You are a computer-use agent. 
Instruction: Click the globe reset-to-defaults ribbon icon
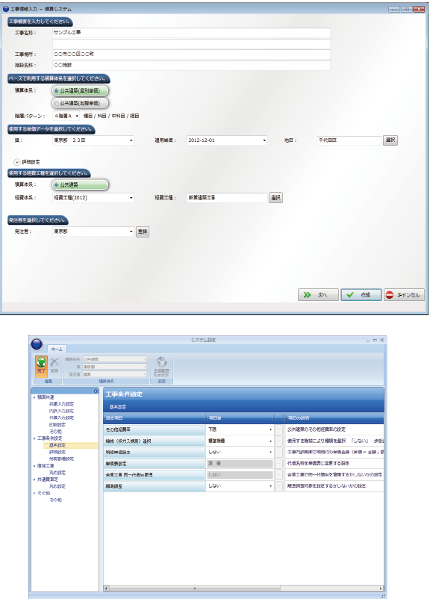tap(162, 366)
